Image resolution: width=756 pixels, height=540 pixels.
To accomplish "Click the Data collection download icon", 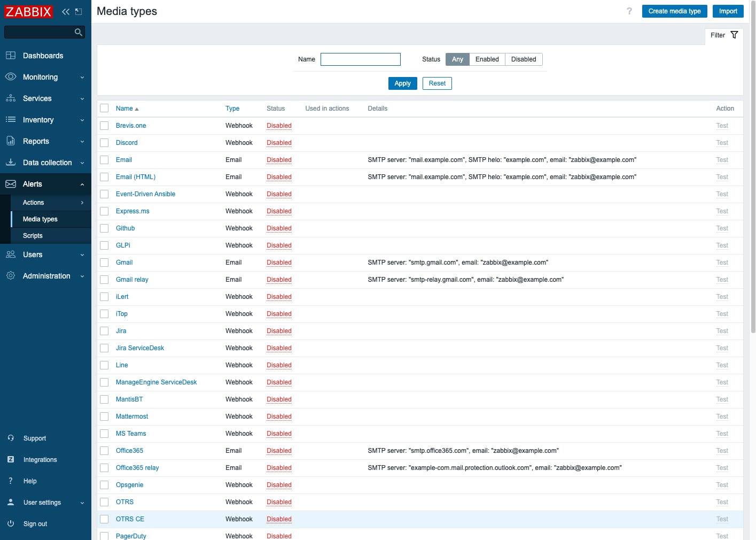I will click(11, 163).
